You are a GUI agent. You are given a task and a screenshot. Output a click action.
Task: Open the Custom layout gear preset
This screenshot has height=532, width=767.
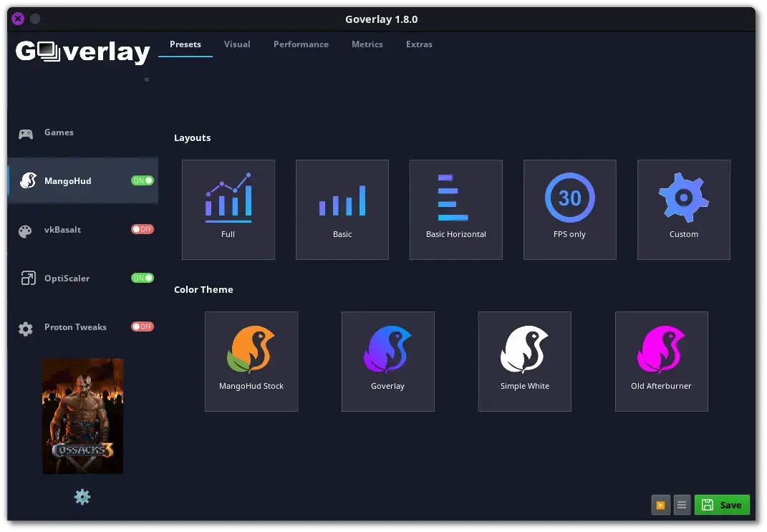684,209
